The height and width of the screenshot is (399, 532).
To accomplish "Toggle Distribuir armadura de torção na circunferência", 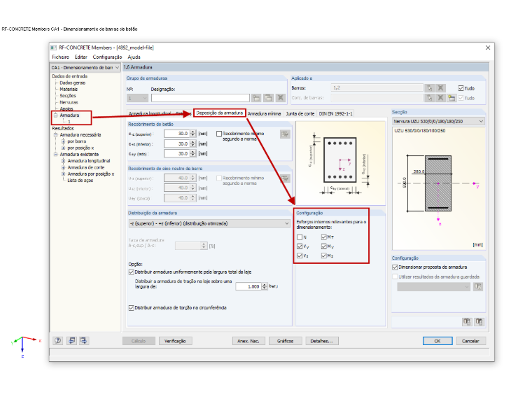I will pyautogui.click(x=132, y=308).
